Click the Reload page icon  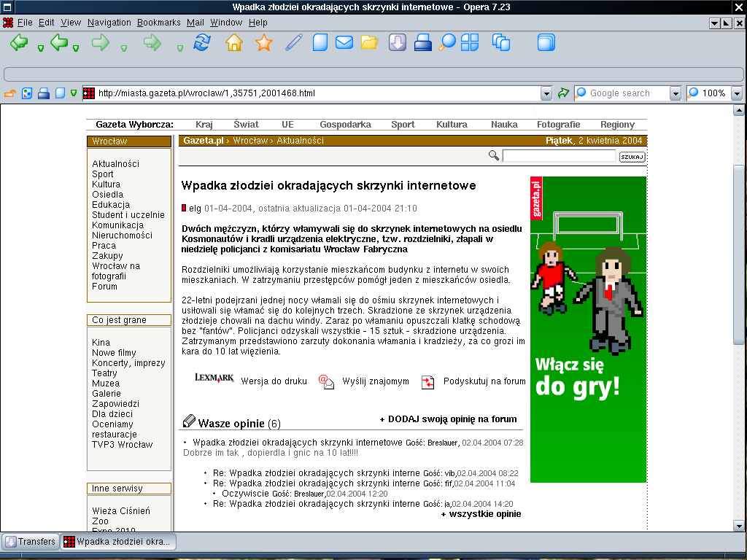[x=201, y=43]
